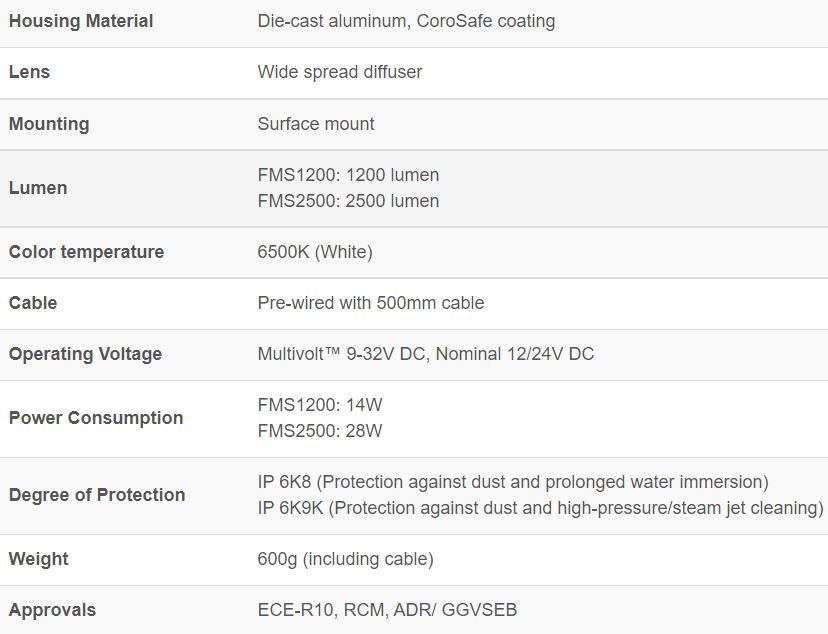
Task: Select the "Die-cast aluminum, CoroSafe coating" text
Action: coord(406,21)
